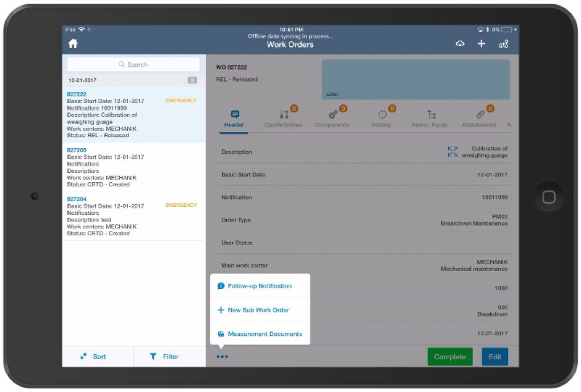Select Follow-up Notification from the menu
Screen dimensions: 581x392
coord(260,286)
